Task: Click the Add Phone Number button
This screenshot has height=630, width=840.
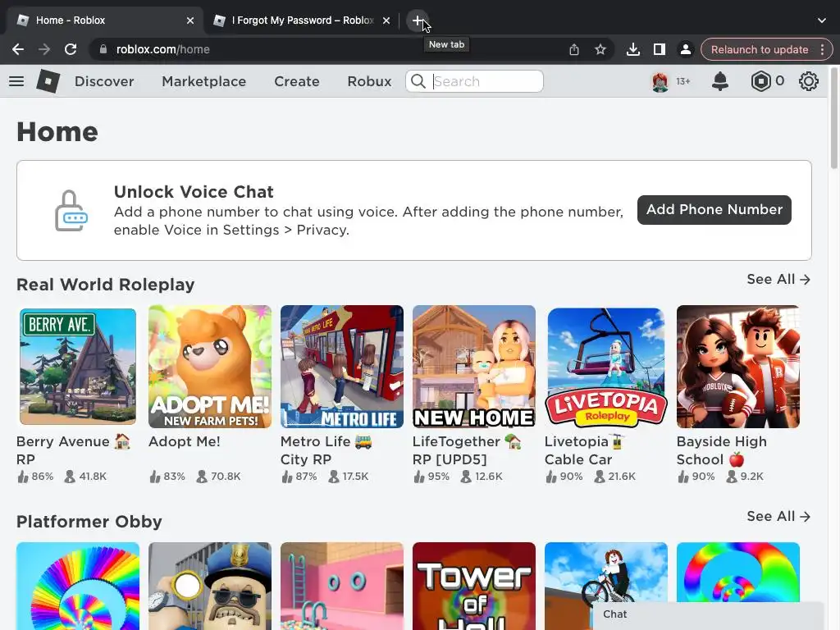Action: click(x=714, y=209)
